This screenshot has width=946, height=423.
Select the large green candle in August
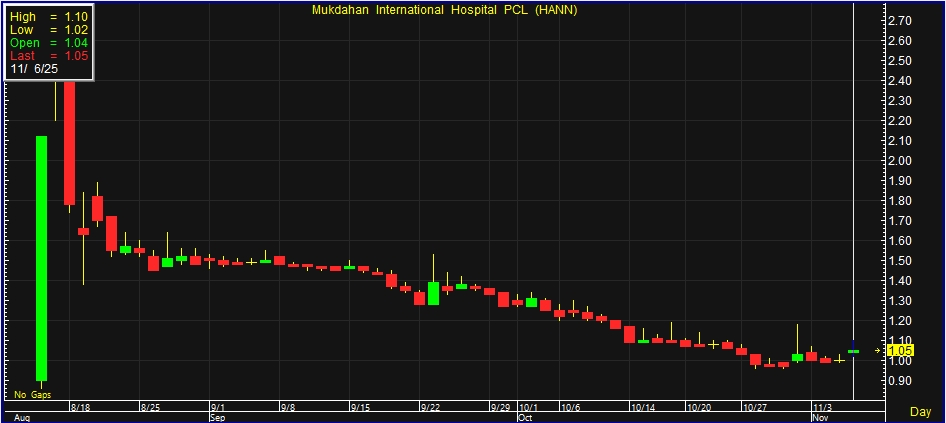tap(41, 258)
